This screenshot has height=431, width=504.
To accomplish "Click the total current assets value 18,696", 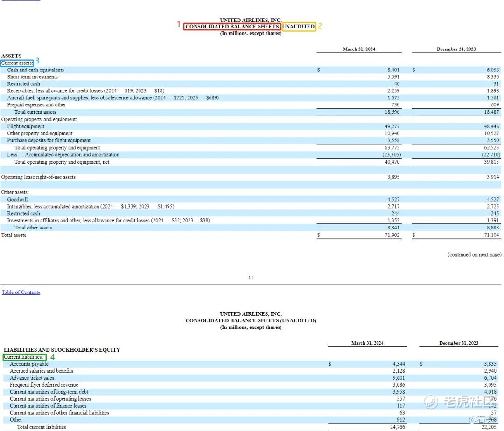I will (392, 112).
